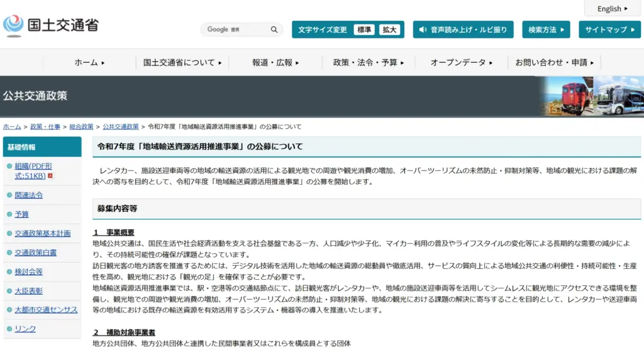Click the 令和7年度 page title heading

200,146
